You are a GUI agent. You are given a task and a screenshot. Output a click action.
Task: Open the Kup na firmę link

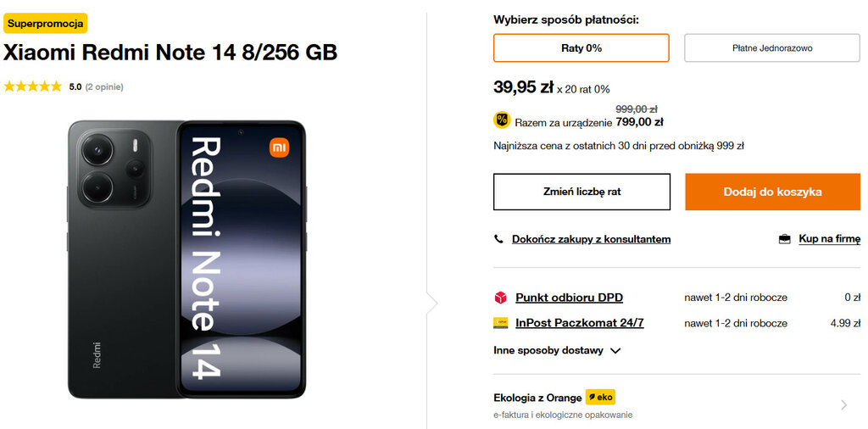[829, 239]
